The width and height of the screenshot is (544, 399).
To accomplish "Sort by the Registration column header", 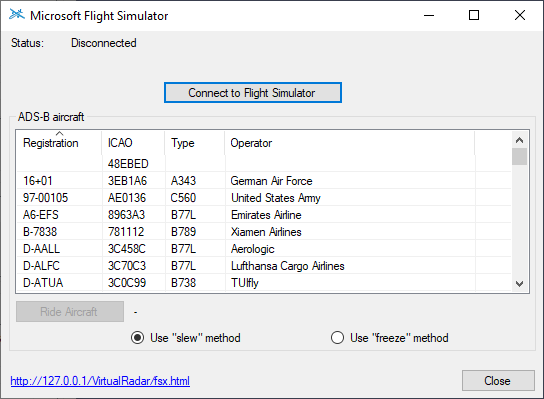I will point(59,143).
